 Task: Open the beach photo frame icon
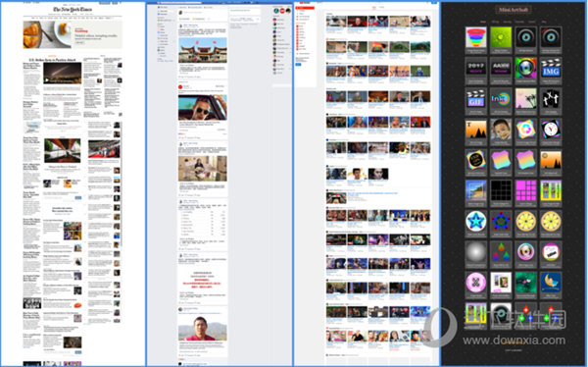point(476,190)
